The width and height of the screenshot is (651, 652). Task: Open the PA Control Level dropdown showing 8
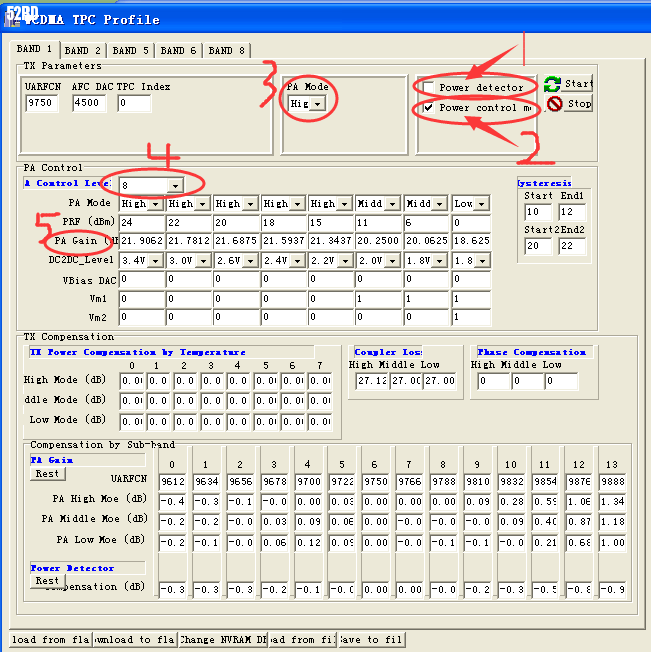pyautogui.click(x=175, y=185)
